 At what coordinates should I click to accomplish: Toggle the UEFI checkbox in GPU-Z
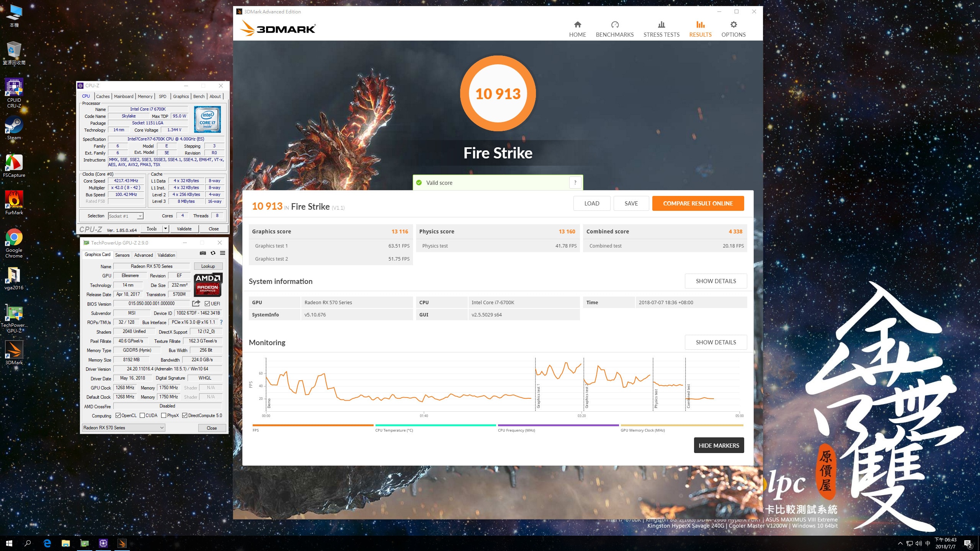pos(207,304)
